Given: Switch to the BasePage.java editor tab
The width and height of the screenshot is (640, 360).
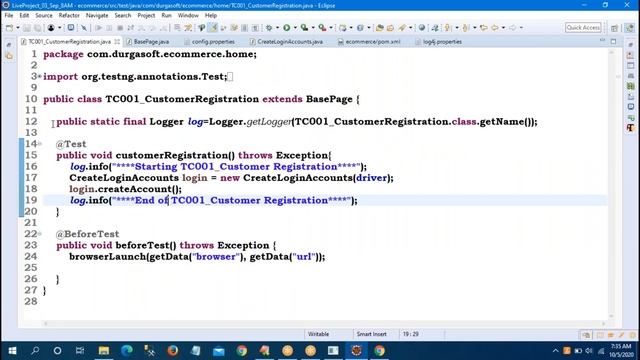Looking at the screenshot, I should tap(148, 42).
